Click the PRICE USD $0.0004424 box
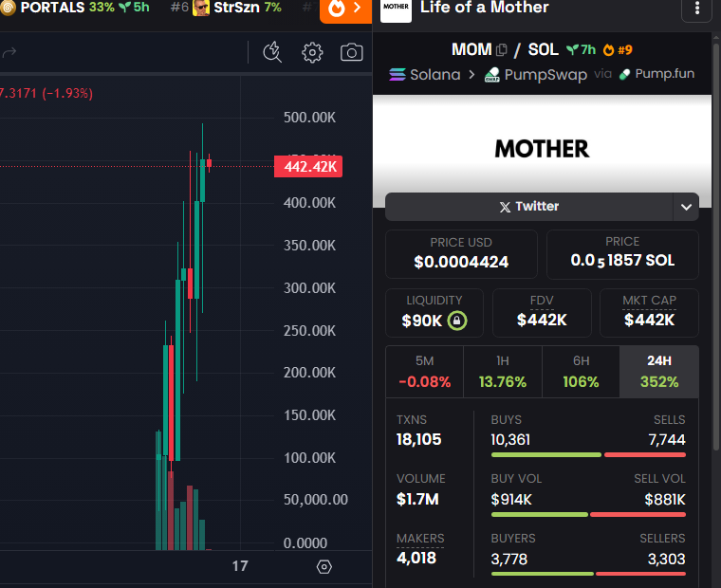 461,254
